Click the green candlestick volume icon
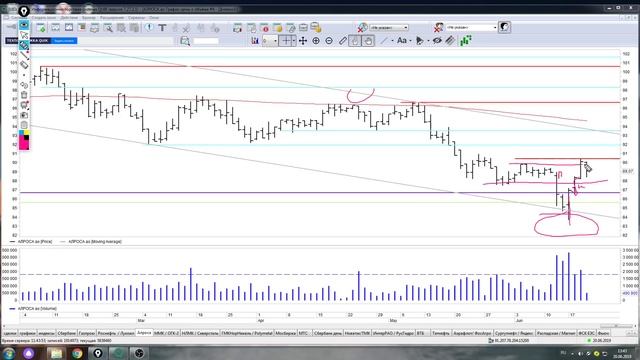 [x=466, y=40]
